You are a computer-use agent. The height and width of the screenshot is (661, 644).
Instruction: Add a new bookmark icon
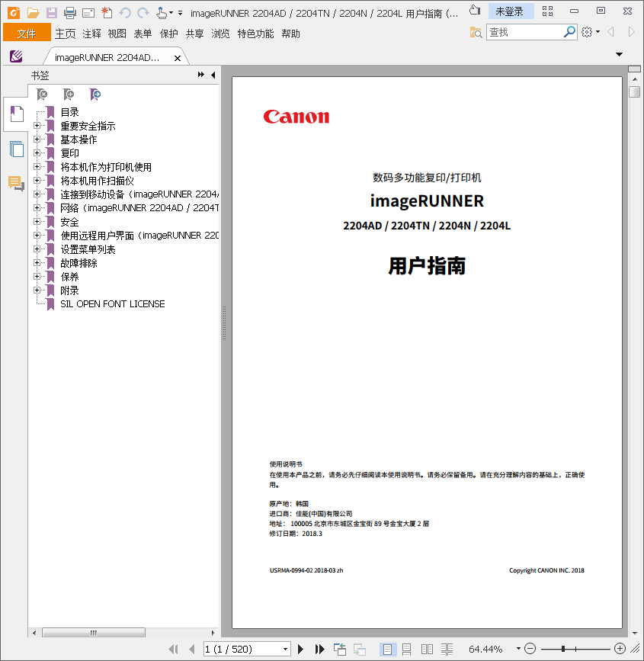pyautogui.click(x=69, y=95)
